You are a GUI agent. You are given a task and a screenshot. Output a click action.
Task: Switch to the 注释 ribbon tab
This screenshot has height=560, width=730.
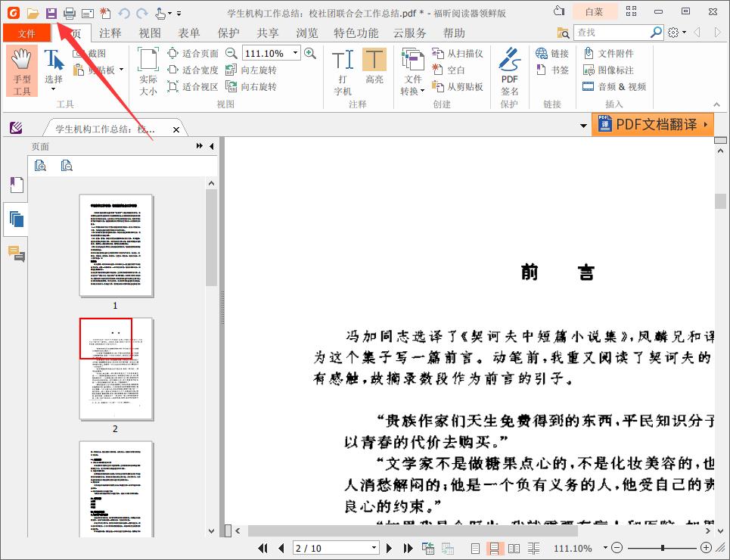[x=110, y=33]
